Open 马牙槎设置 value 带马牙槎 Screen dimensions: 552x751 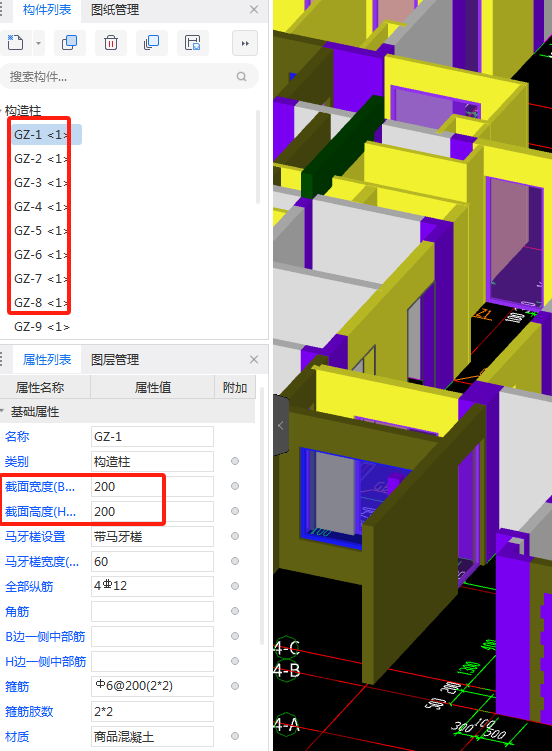[x=152, y=536]
